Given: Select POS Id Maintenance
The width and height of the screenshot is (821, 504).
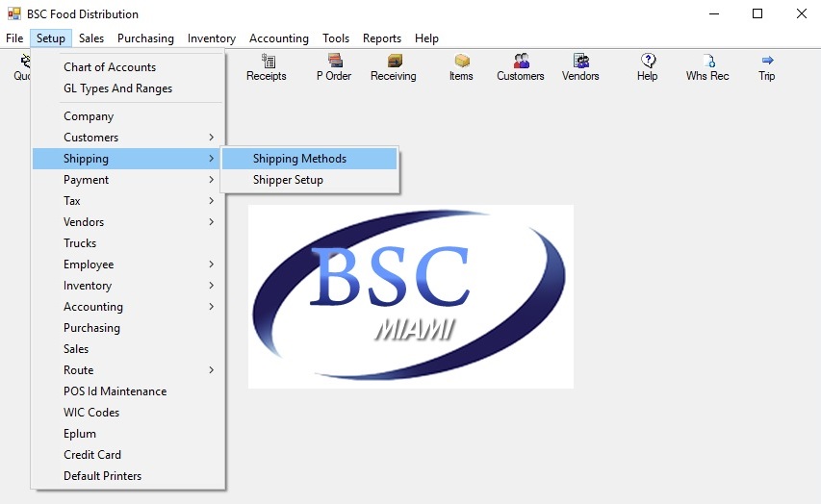Looking at the screenshot, I should point(128,391).
